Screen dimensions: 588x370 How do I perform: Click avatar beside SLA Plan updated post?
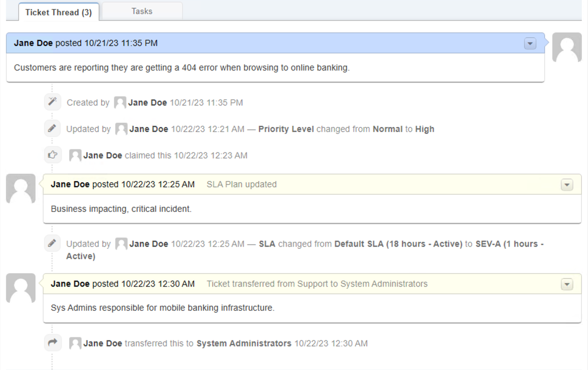pos(21,189)
